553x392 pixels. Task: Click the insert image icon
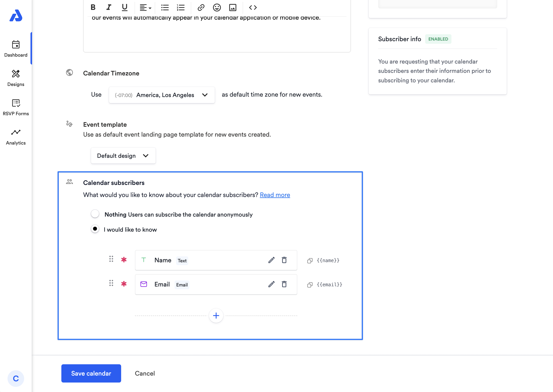pyautogui.click(x=233, y=8)
